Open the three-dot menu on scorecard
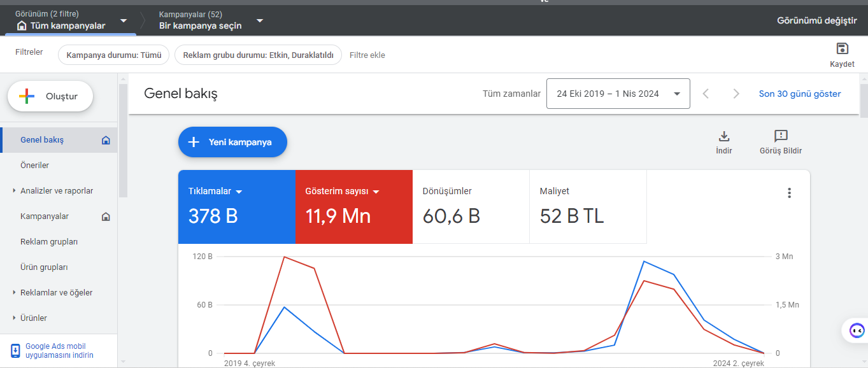The image size is (868, 368). (789, 193)
